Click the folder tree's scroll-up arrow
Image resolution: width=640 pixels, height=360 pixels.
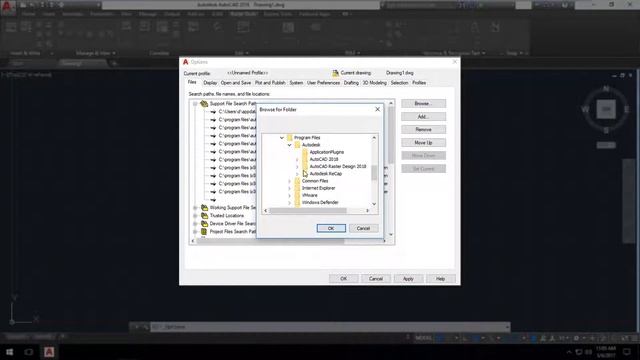tap(374, 138)
